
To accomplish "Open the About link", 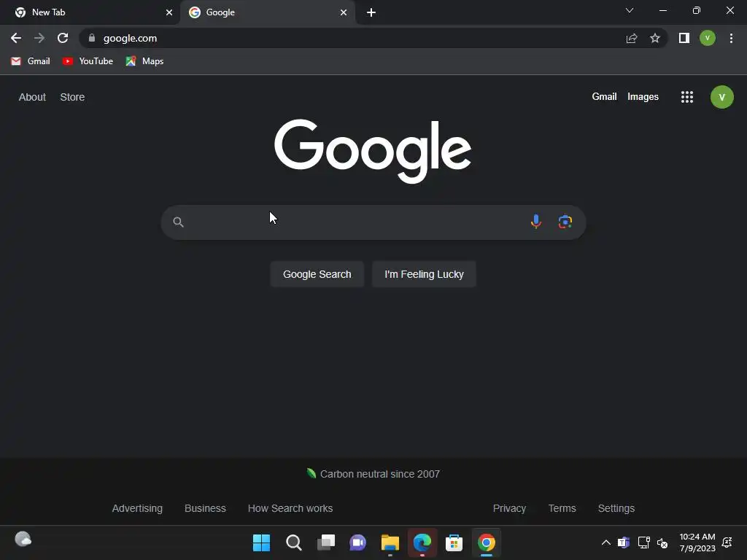I will point(32,97).
